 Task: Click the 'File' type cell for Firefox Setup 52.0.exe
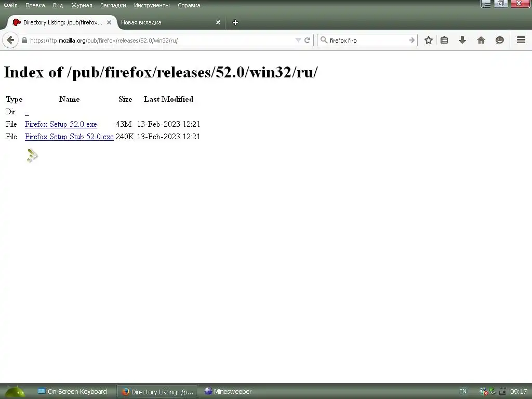(11, 124)
